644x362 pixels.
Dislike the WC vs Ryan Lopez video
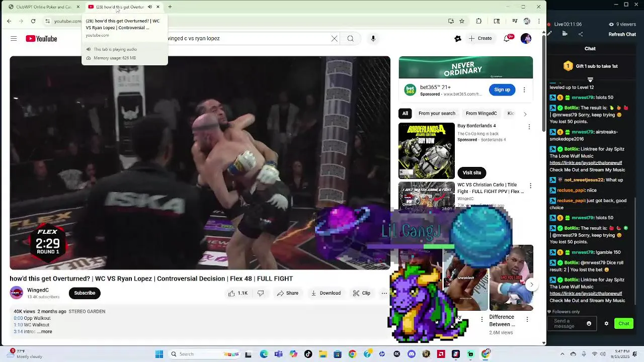click(261, 293)
